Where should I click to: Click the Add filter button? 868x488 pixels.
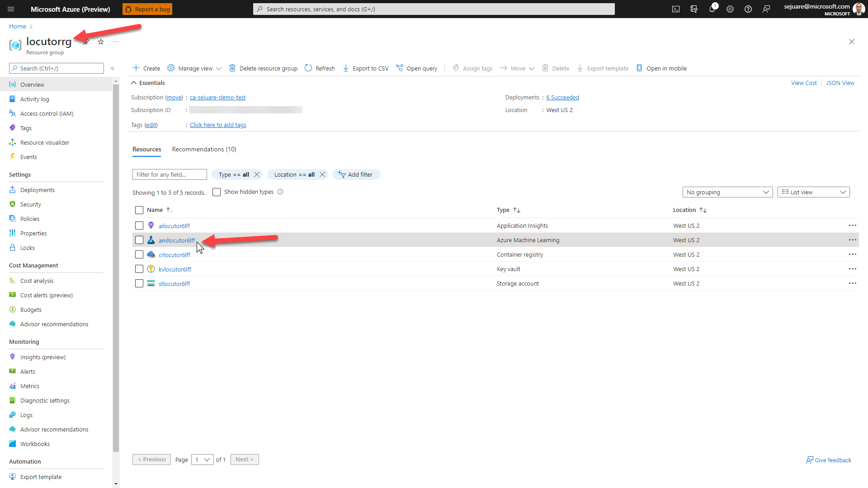356,174
